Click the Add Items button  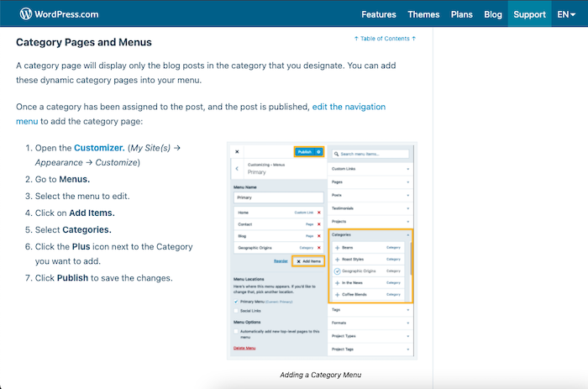click(308, 261)
